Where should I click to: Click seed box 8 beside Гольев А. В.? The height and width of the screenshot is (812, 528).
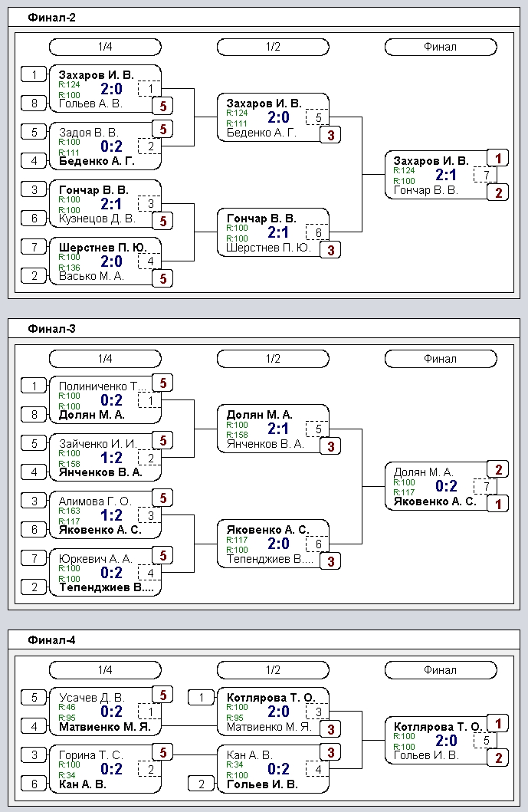[x=34, y=103]
